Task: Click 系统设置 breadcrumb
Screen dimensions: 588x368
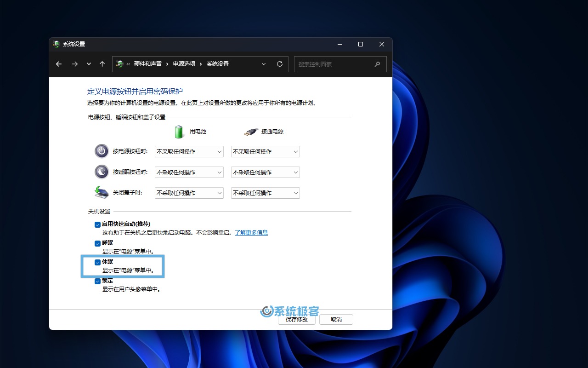Action: point(218,64)
